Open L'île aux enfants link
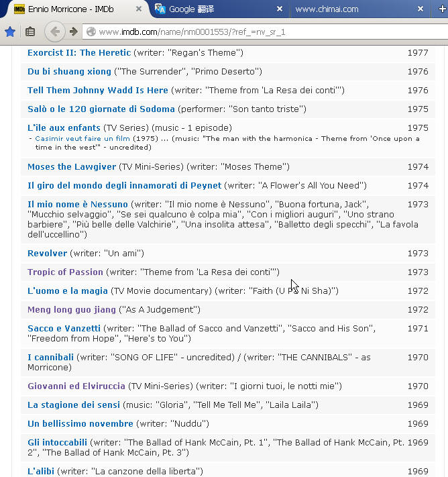This screenshot has height=477, width=448. (x=64, y=127)
